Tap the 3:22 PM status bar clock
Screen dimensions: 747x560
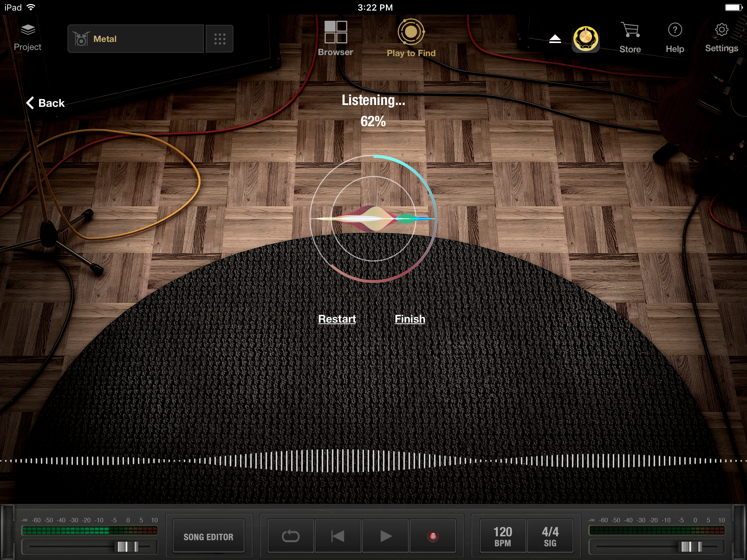point(375,8)
